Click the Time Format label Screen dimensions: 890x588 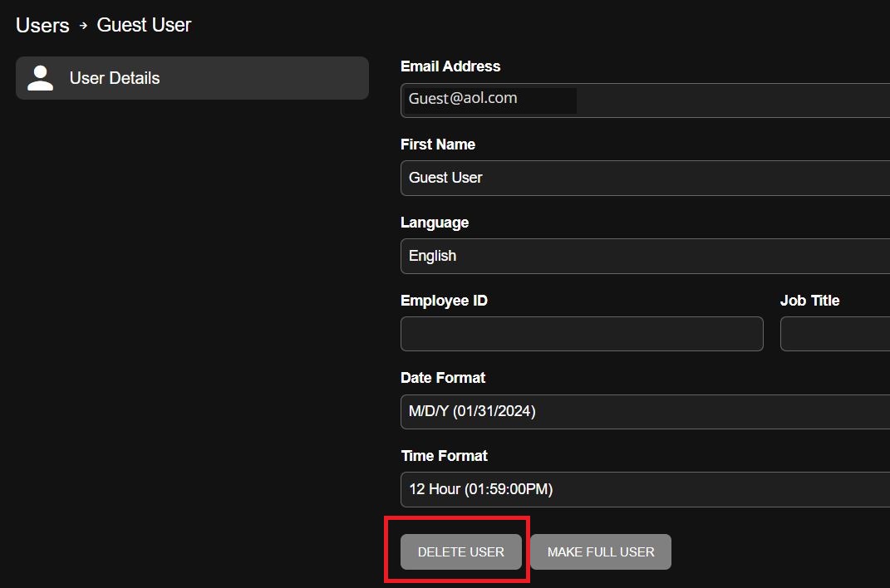[x=445, y=456]
